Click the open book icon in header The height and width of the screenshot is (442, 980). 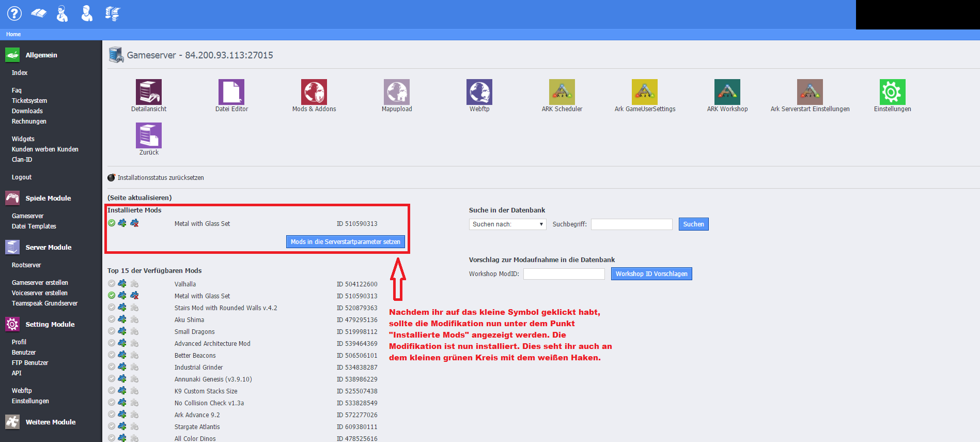39,13
